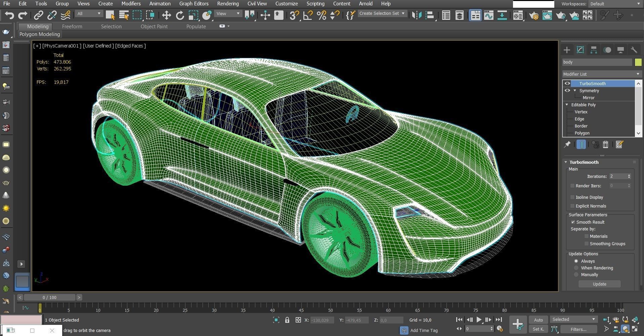Enable the Isoline Display checkbox
Image resolution: width=644 pixels, height=336 pixels.
click(572, 197)
